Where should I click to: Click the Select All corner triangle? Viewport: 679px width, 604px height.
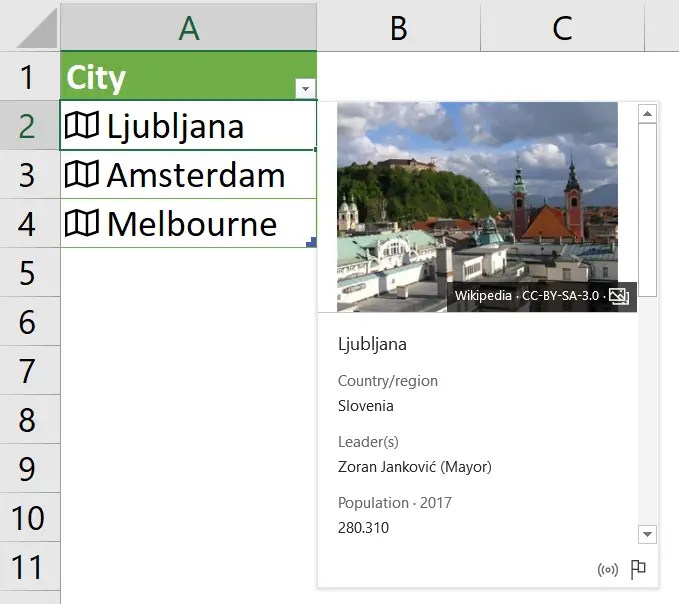point(37,28)
